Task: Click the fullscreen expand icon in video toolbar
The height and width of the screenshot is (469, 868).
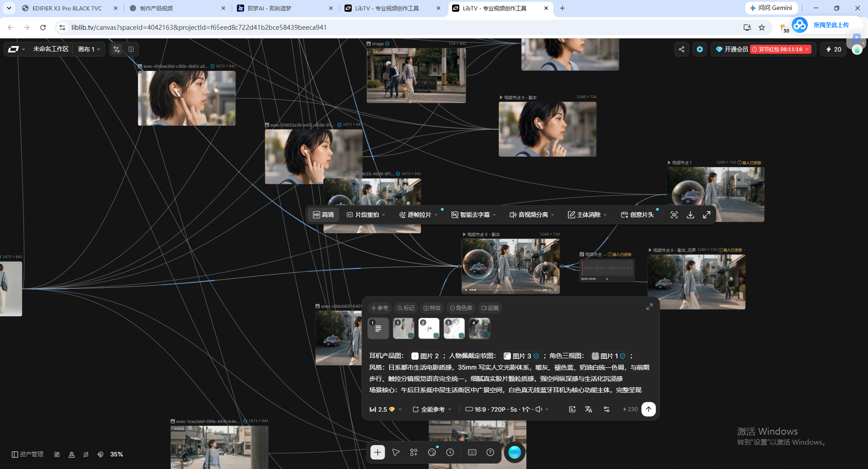Action: 707,215
